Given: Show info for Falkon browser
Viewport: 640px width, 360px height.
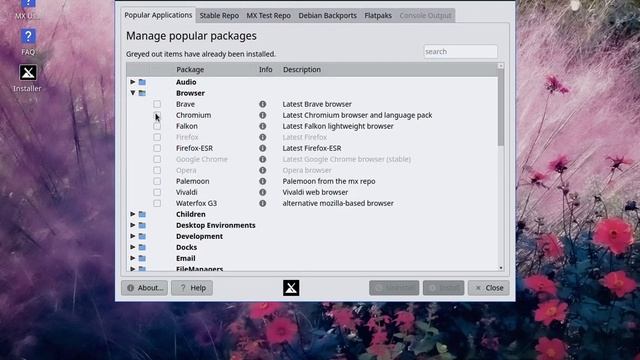Looking at the screenshot, I should (262, 126).
